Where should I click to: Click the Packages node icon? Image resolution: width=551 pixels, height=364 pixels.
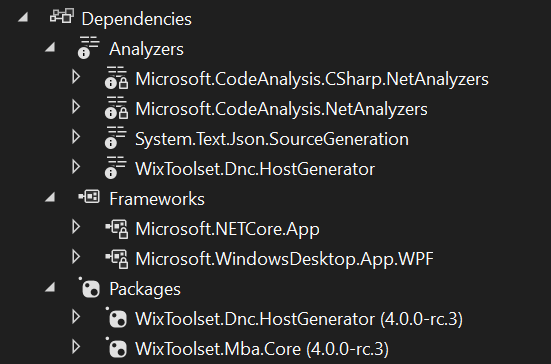click(89, 287)
